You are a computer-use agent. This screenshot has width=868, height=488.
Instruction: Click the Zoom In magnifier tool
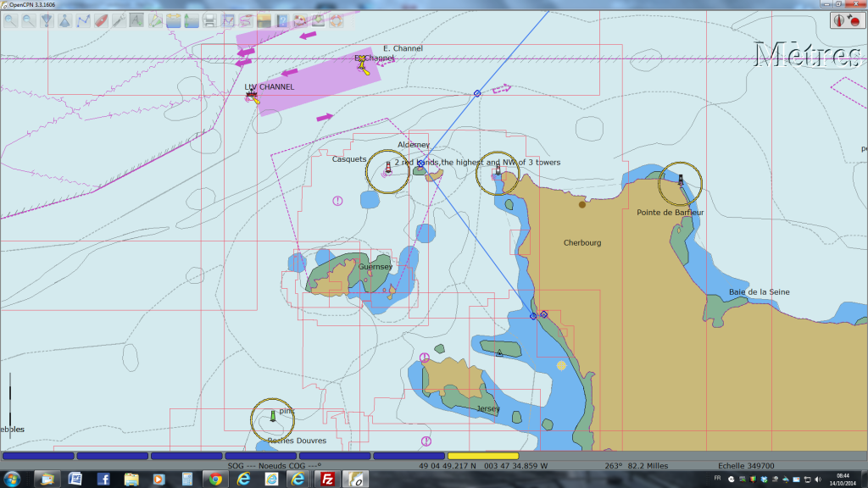pos(11,21)
